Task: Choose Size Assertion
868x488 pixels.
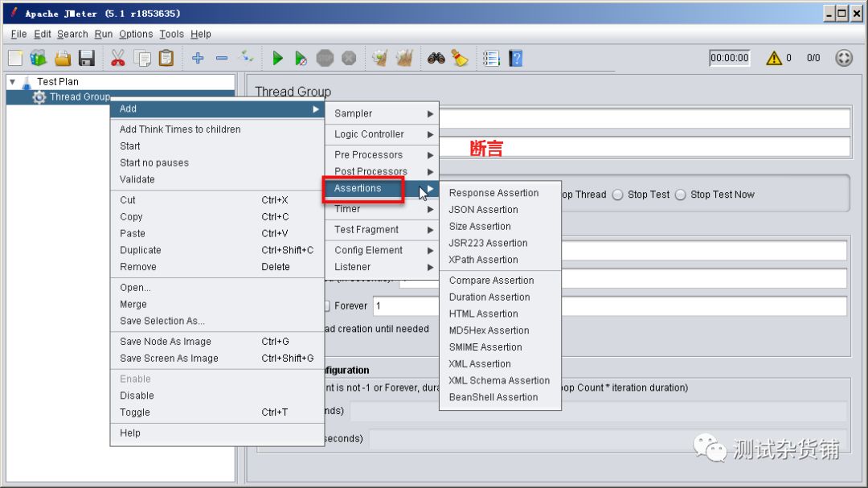Action: click(500, 226)
